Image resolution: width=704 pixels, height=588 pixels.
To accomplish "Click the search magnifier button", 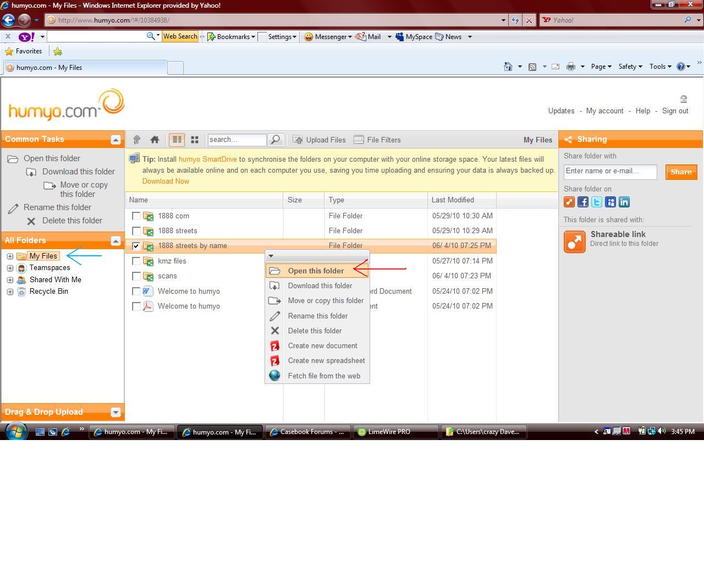I will pos(275,140).
